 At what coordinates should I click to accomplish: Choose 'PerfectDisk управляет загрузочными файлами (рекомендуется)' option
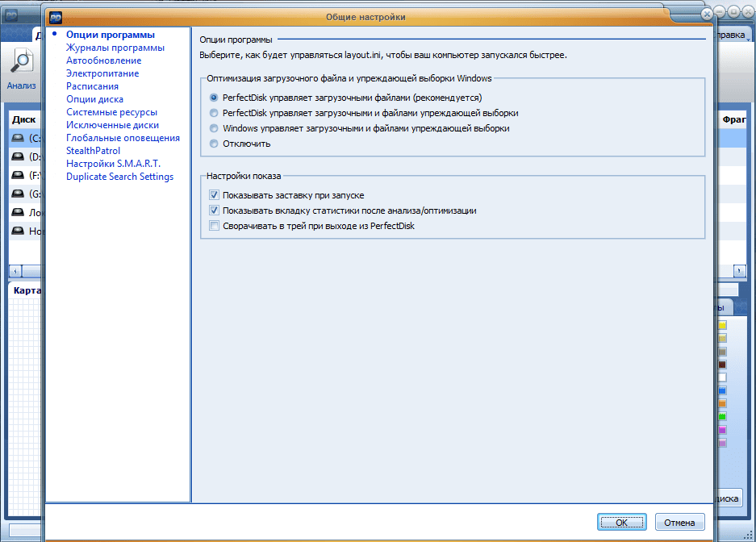(x=214, y=98)
